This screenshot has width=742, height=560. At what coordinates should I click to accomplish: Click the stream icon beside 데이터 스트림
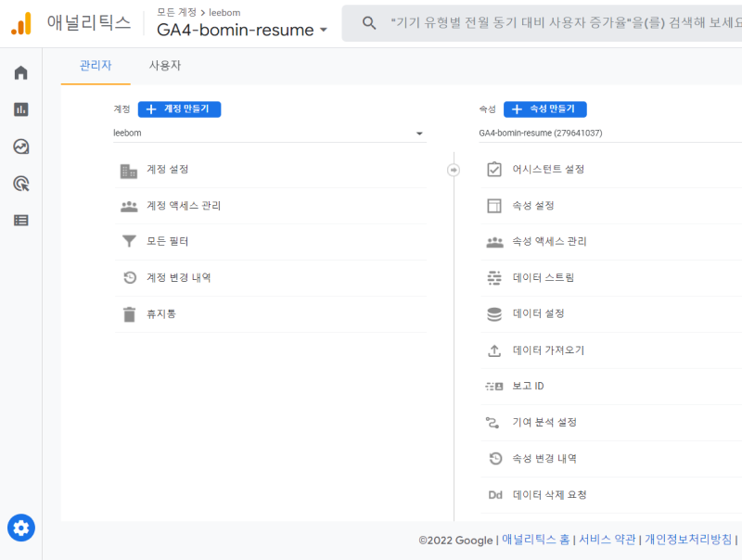pyautogui.click(x=494, y=278)
